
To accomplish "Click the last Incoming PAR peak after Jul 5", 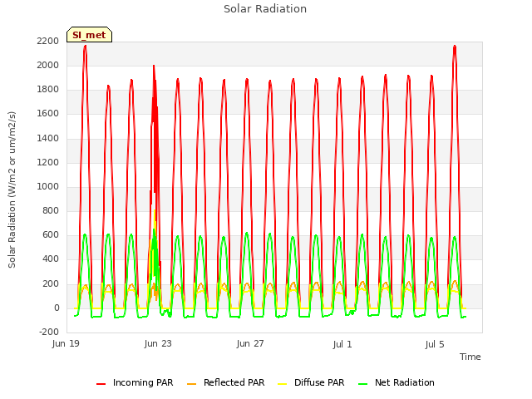I will point(455,47).
